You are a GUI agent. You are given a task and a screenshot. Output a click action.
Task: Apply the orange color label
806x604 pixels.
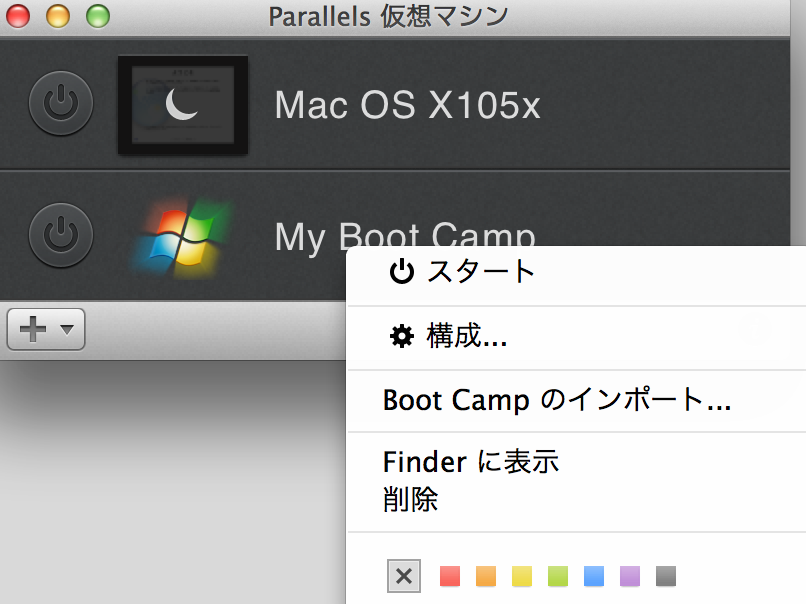(486, 576)
